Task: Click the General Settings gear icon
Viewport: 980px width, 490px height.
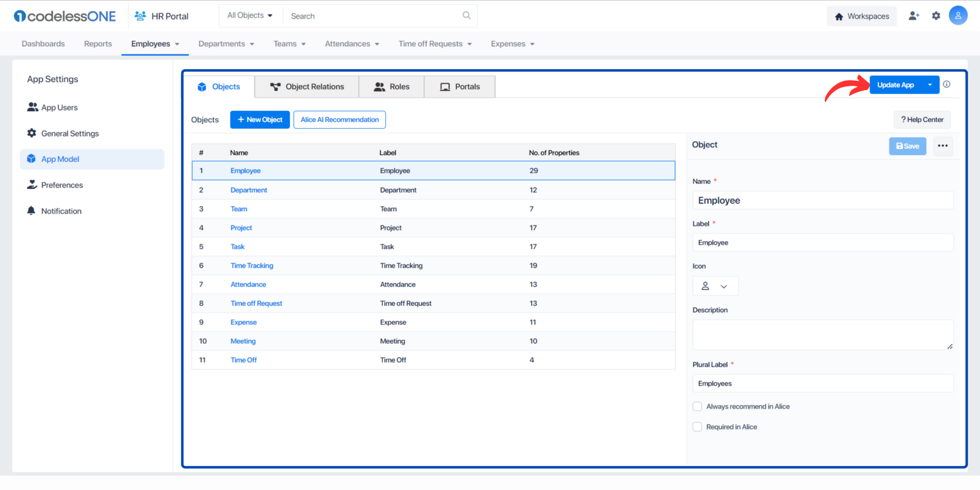Action: 32,133
